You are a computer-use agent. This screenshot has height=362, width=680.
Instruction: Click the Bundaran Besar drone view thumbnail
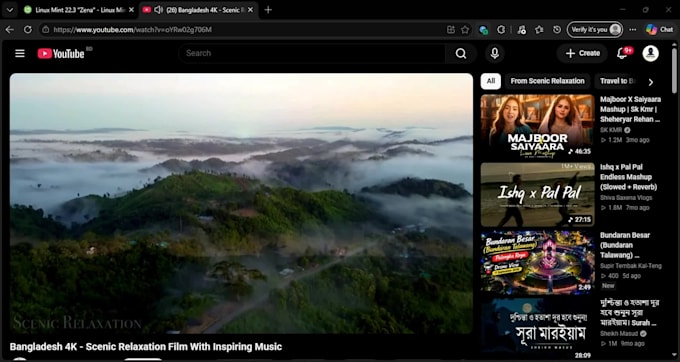pos(537,263)
